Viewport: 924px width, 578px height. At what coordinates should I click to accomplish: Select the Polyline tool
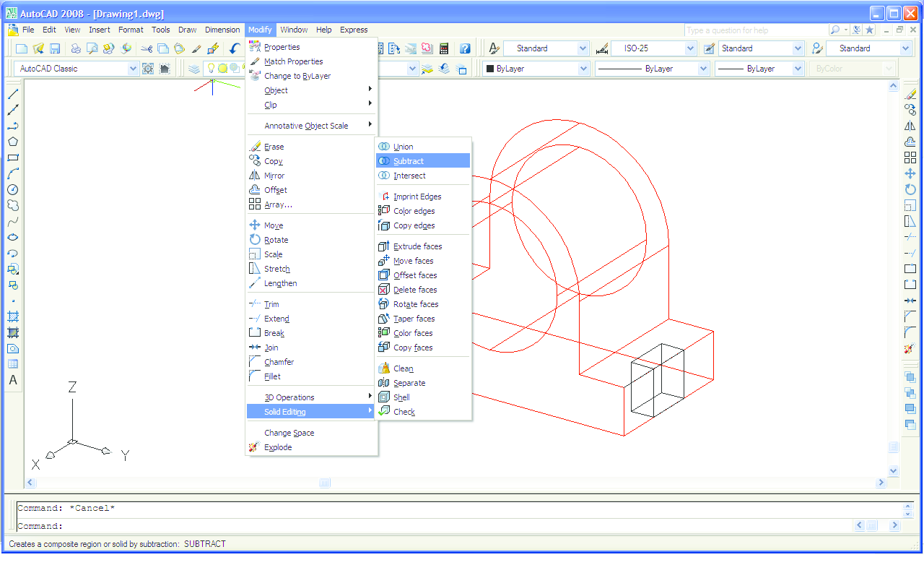13,126
